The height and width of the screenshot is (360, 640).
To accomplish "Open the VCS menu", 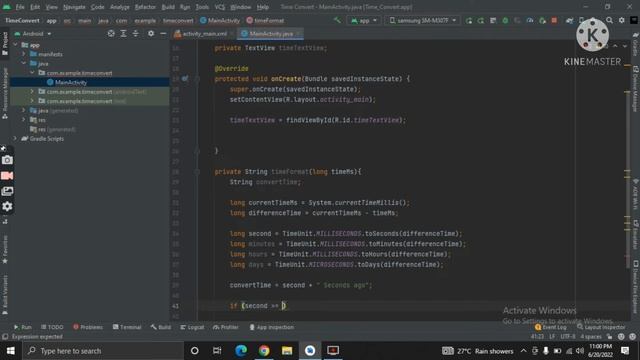I will tap(220, 7).
